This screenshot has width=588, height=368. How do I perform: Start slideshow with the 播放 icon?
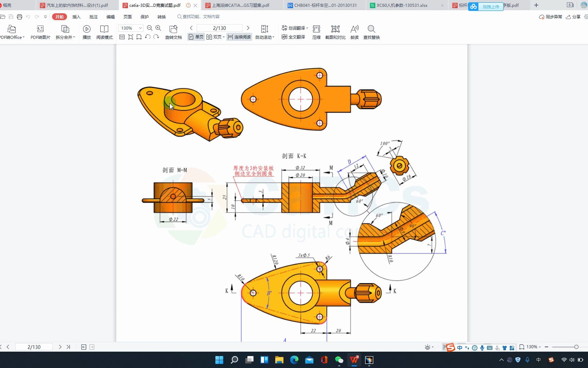click(86, 32)
